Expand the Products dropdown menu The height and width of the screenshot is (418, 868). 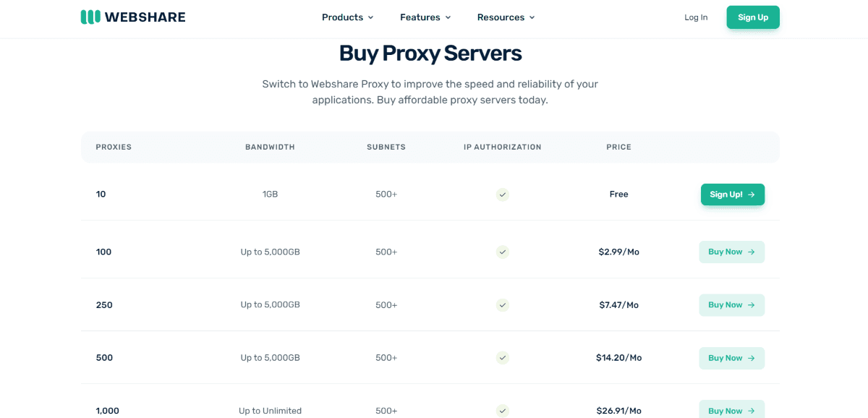[x=348, y=17]
